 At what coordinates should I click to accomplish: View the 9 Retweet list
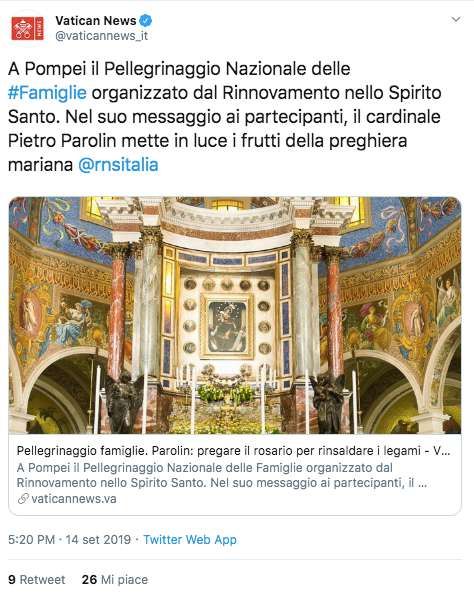37,580
